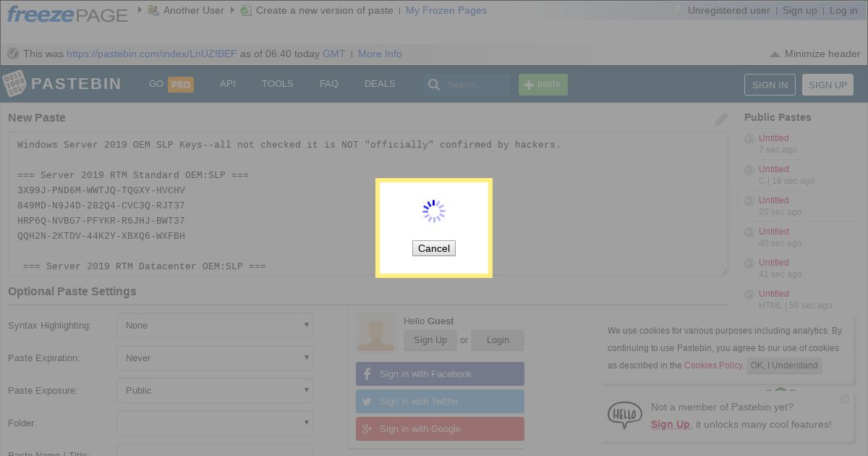The image size is (868, 456).
Task: Open My Frozen Pages
Action: pyautogui.click(x=446, y=10)
